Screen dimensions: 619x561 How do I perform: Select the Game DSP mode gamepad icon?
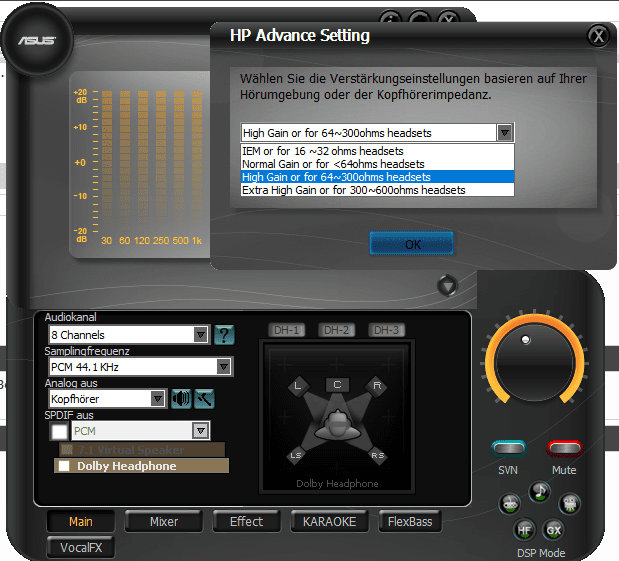coord(510,504)
